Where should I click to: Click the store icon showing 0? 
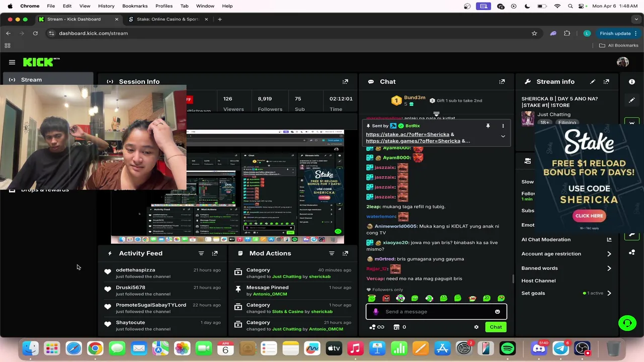pyautogui.click(x=400, y=327)
